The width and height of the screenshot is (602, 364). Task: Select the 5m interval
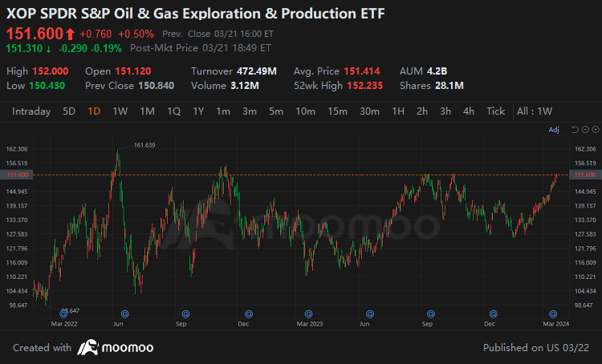pyautogui.click(x=276, y=111)
